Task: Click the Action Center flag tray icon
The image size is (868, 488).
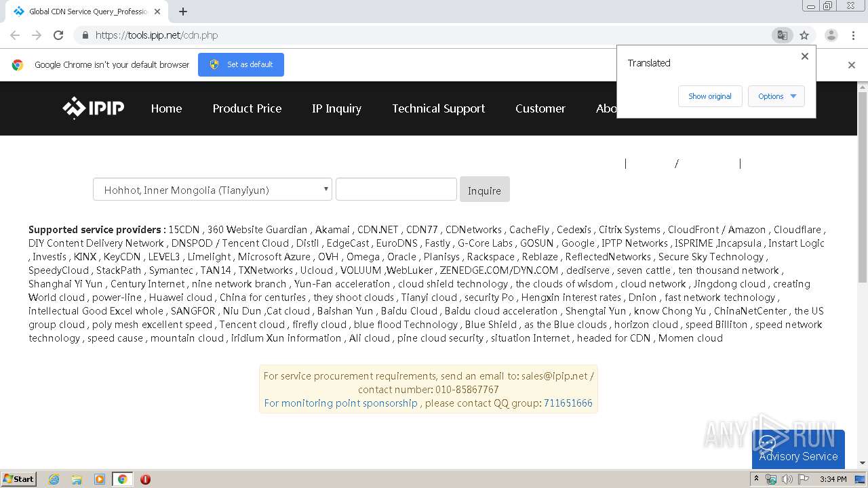Action: coord(804,479)
